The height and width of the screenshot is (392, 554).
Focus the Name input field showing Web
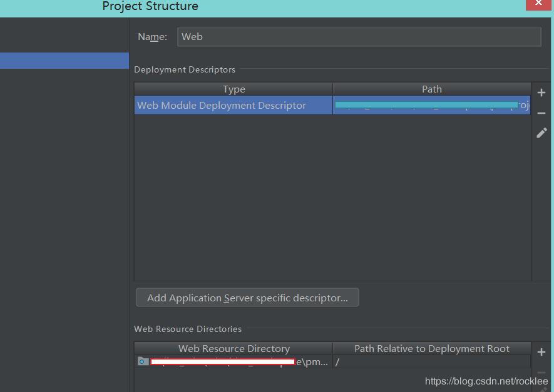coord(359,36)
